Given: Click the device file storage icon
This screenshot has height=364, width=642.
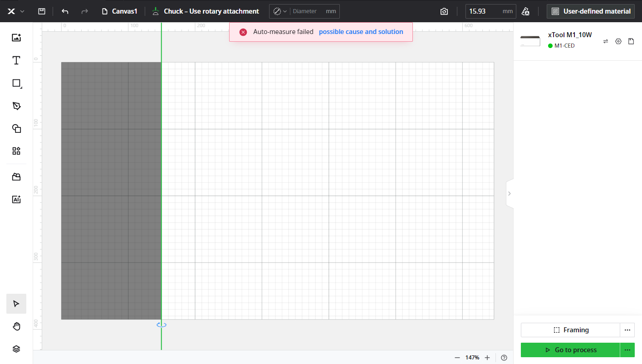Looking at the screenshot, I should click(x=631, y=41).
